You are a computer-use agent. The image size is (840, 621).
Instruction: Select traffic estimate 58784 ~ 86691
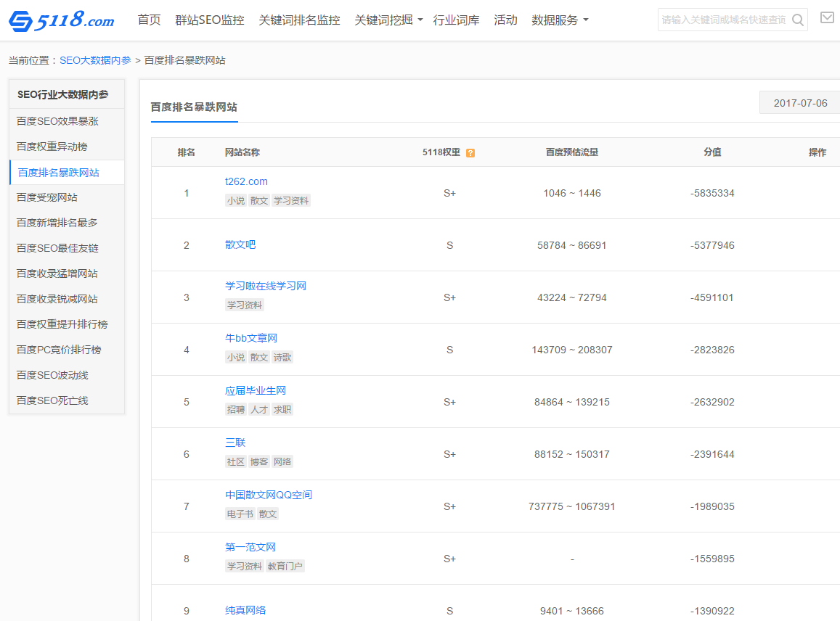pos(572,246)
